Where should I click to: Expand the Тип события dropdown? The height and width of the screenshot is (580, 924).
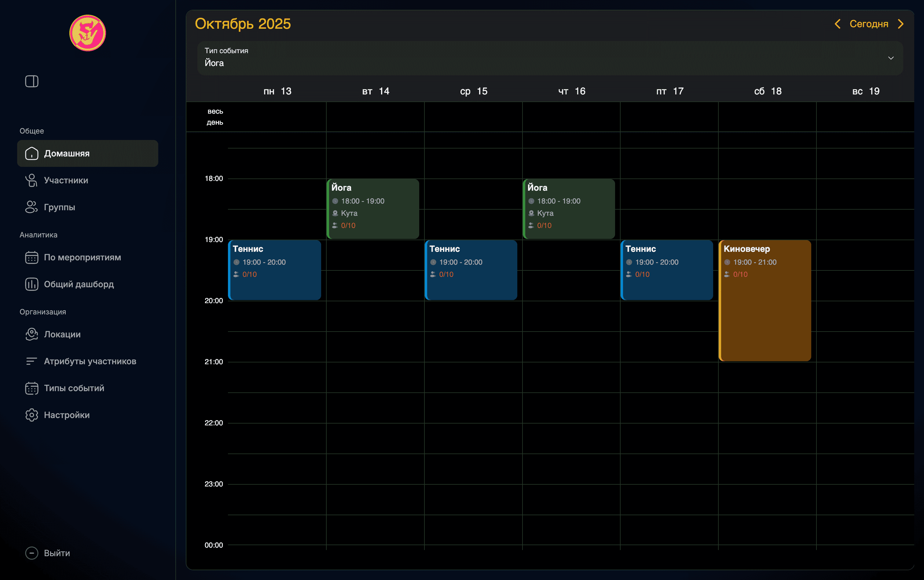(549, 58)
